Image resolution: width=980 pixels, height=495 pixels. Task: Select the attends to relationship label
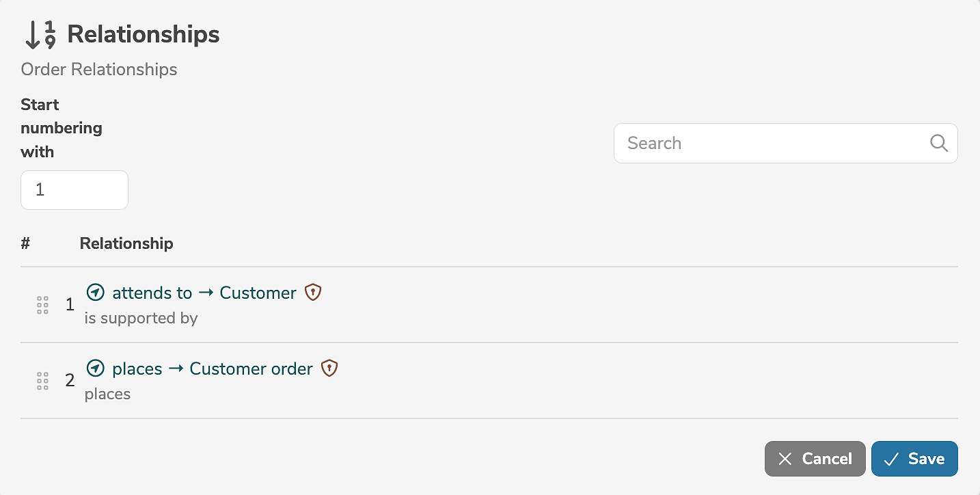click(152, 292)
